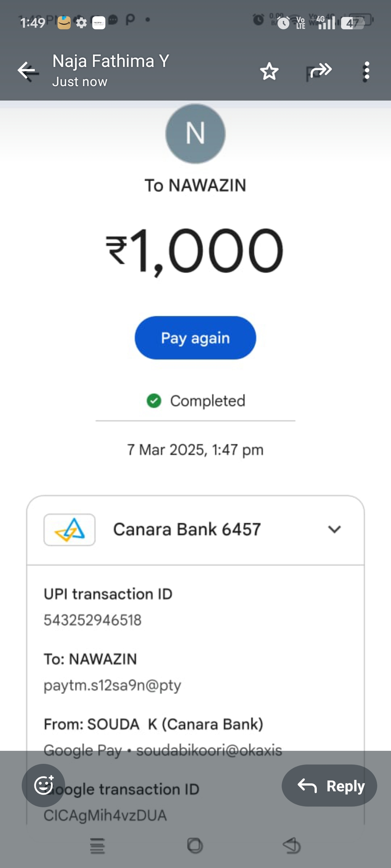Screen dimensions: 391x868
Task: Tap the Pay again button
Action: 195,338
